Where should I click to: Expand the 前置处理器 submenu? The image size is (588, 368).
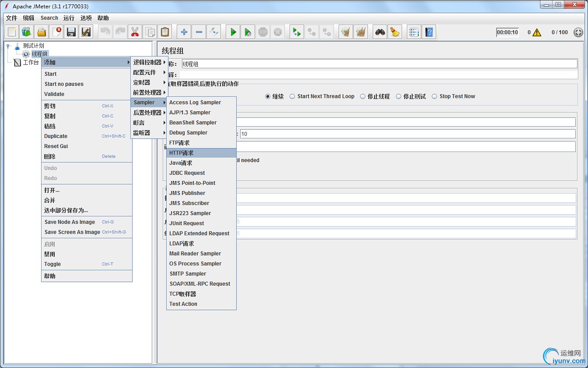pyautogui.click(x=149, y=92)
